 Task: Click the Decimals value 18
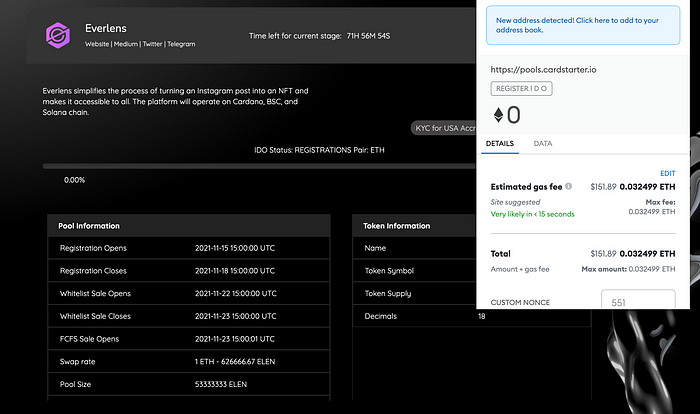482,316
